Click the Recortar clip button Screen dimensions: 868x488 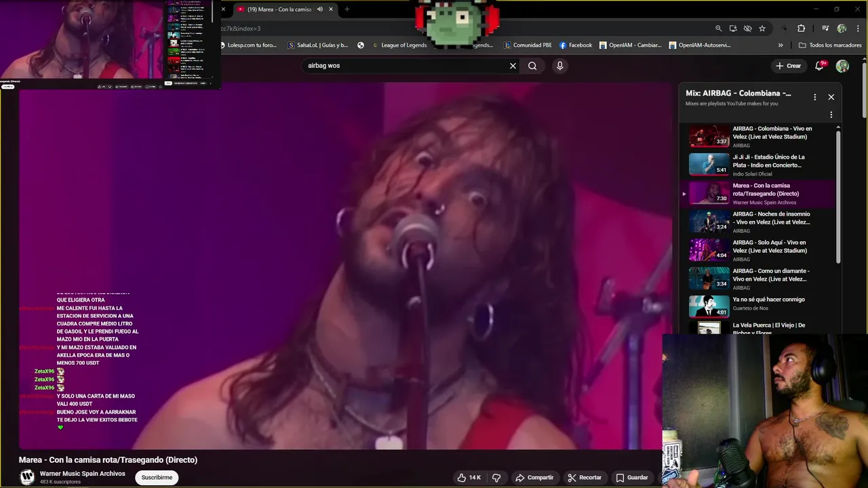pyautogui.click(x=585, y=477)
